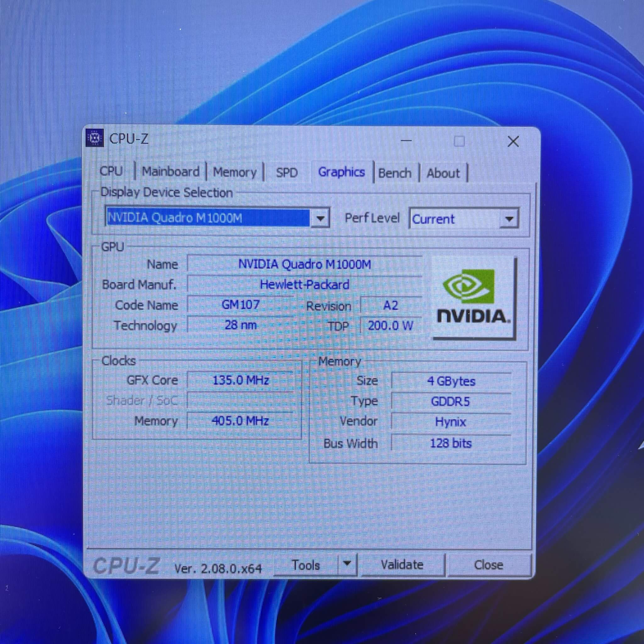Screen dimensions: 644x644
Task: Click the NVIDIA logo image
Action: pos(474,298)
